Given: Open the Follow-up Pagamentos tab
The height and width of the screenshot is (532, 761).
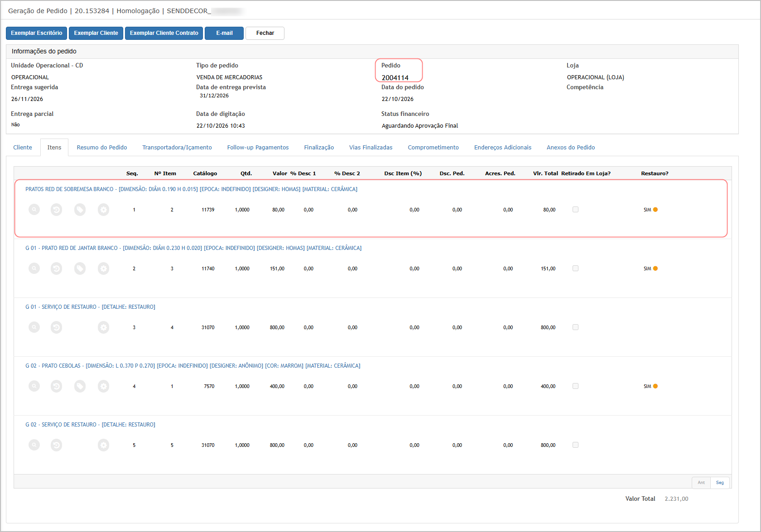Looking at the screenshot, I should pos(258,148).
